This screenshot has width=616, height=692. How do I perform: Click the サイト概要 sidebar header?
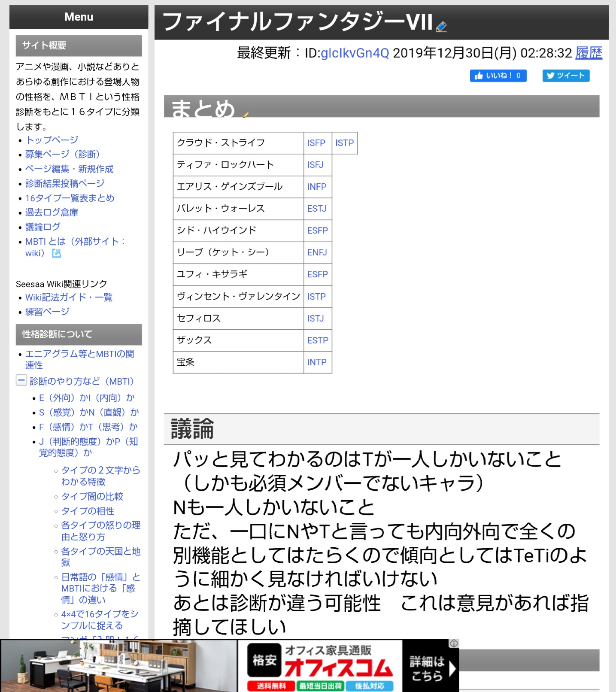pyautogui.click(x=79, y=46)
